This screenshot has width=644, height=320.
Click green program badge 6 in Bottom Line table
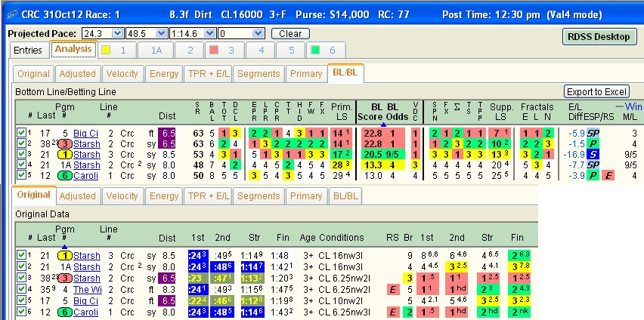pos(64,176)
